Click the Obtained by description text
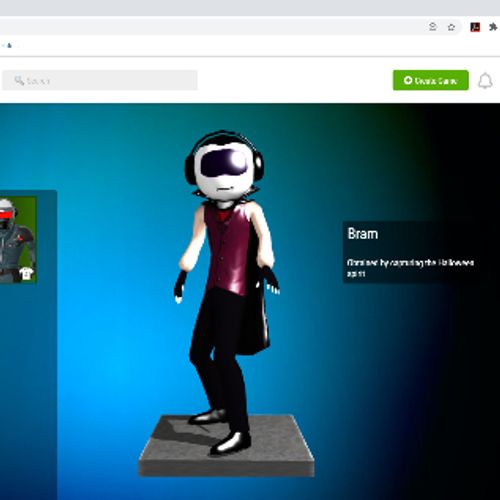500x500 pixels. 410,268
